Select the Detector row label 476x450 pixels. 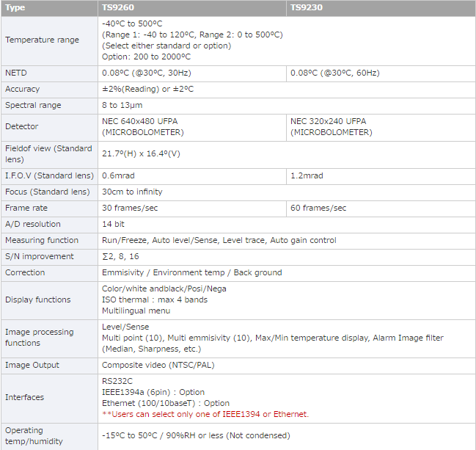21,126
